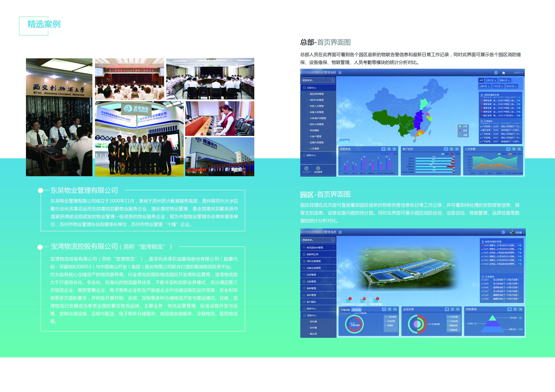The width and height of the screenshot is (555, 392).
Task: Click search magnifier in headquarters sidebar search box
Action: click(x=332, y=80)
